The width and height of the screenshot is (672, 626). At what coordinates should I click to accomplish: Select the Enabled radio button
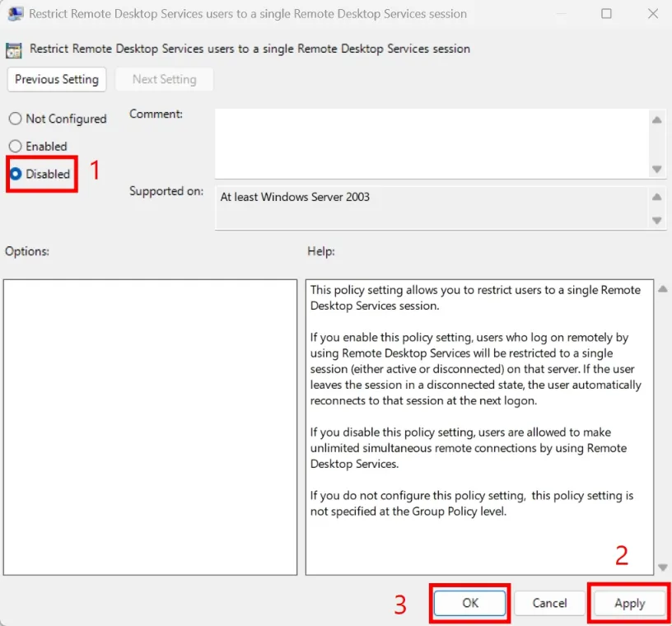[16, 146]
